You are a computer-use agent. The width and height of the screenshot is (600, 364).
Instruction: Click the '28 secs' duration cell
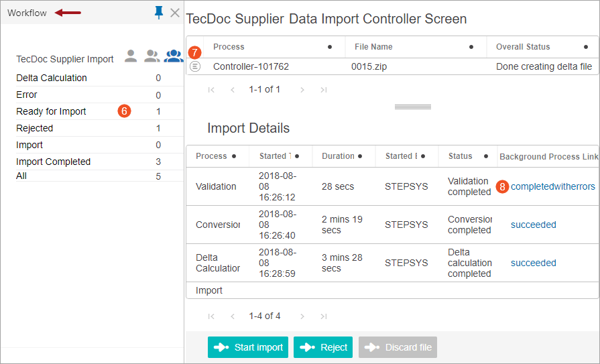[x=338, y=186]
